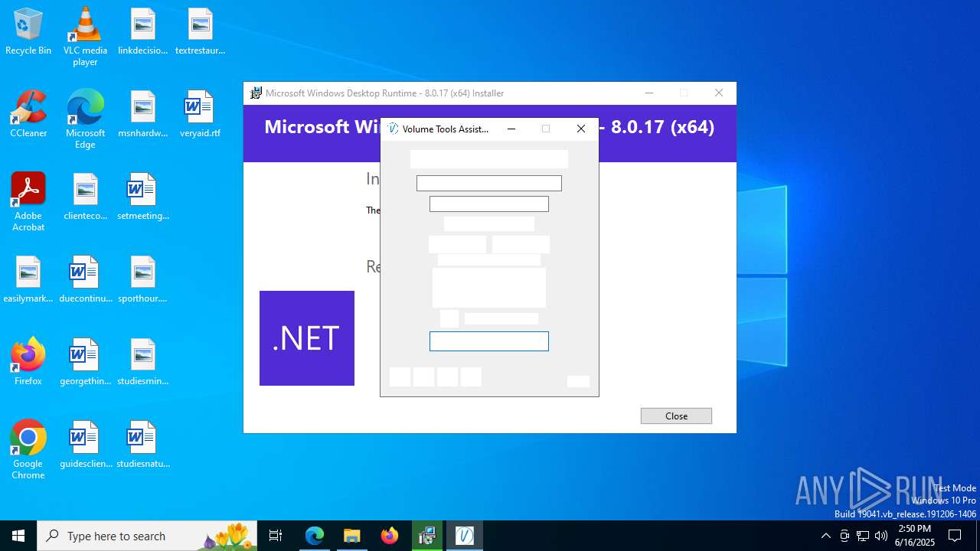Select the clienteco... image file icon

[x=85, y=197]
